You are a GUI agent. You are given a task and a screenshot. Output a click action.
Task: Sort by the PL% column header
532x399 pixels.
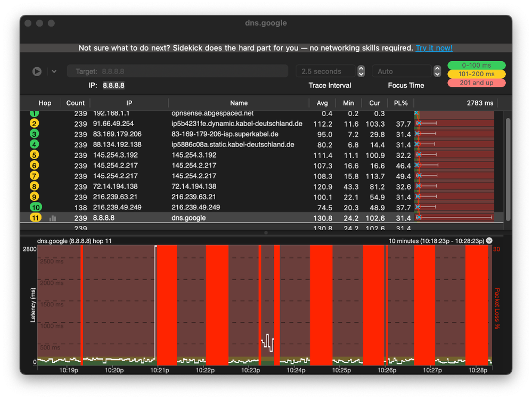pyautogui.click(x=400, y=103)
